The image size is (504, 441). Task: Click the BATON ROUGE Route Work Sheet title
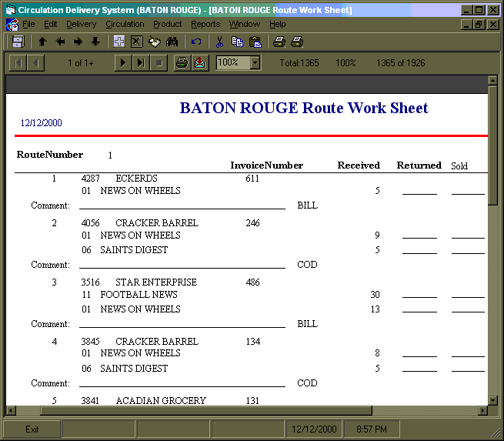point(304,108)
